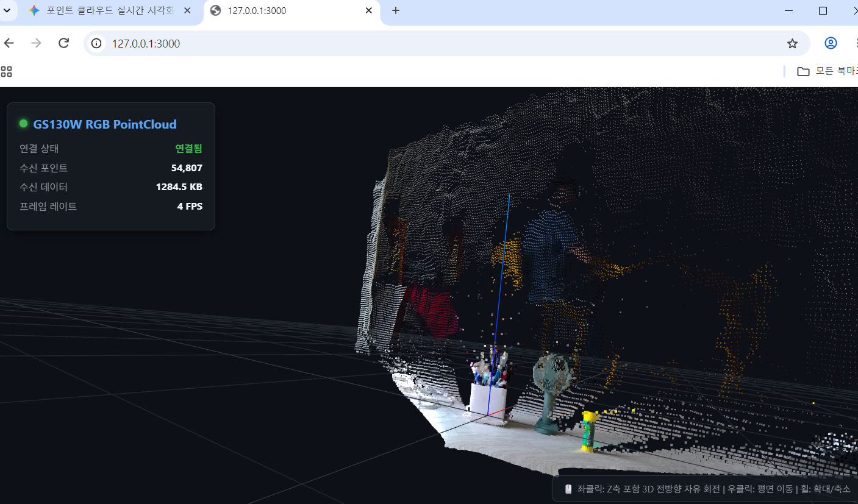Click the desk fan in the point cloud
This screenshot has width=858, height=504.
coord(551,394)
